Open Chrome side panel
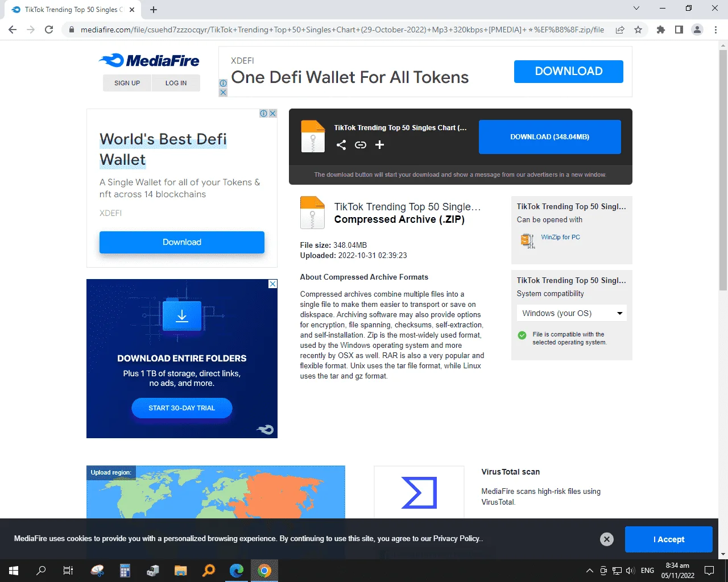Image resolution: width=728 pixels, height=582 pixels. 679,30
